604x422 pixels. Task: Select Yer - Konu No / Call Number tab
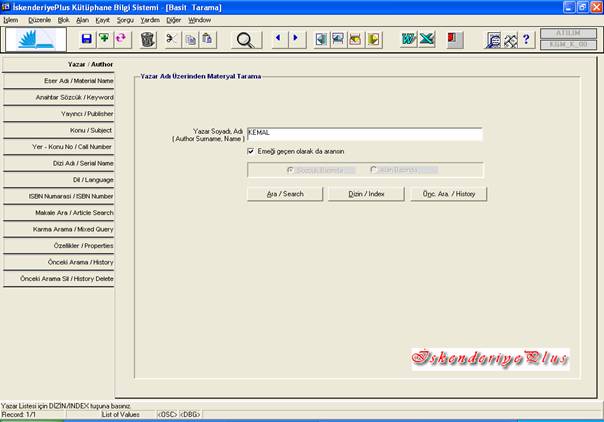[59, 147]
